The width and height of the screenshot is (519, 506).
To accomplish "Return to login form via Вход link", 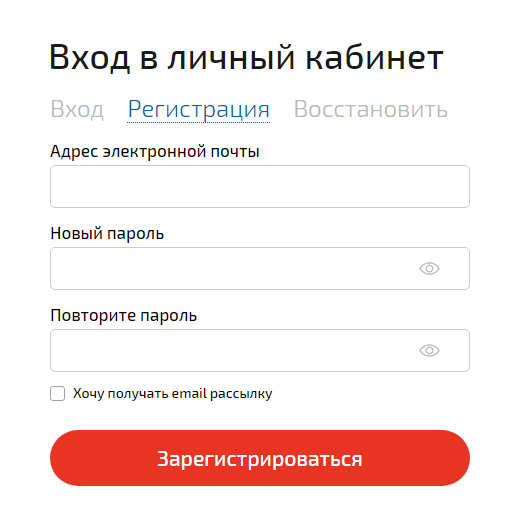I will [x=77, y=109].
